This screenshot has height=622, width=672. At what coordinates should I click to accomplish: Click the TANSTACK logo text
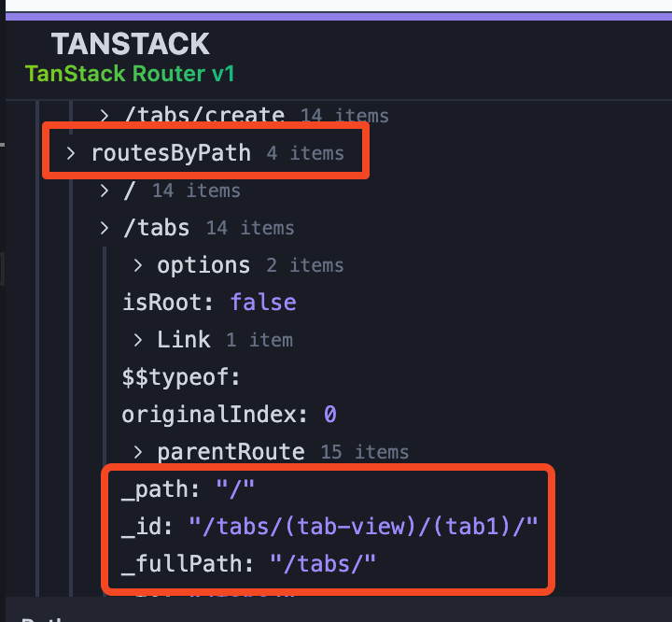click(x=131, y=44)
